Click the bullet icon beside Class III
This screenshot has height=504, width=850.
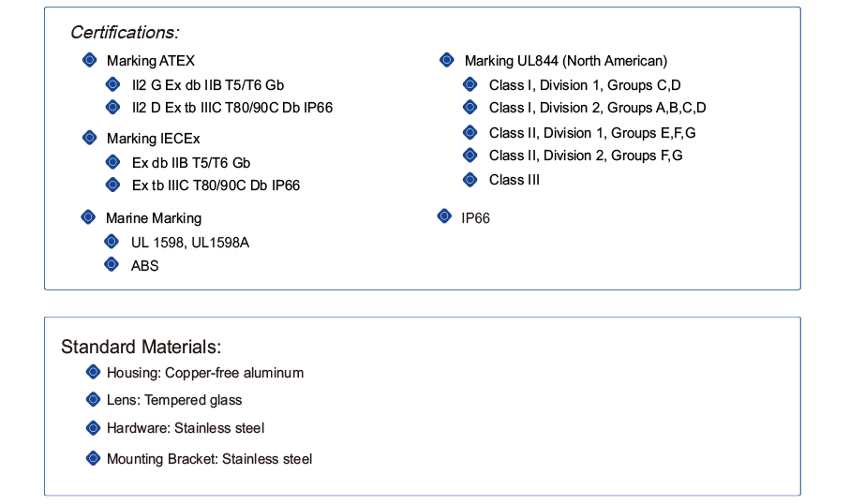pyautogui.click(x=470, y=179)
